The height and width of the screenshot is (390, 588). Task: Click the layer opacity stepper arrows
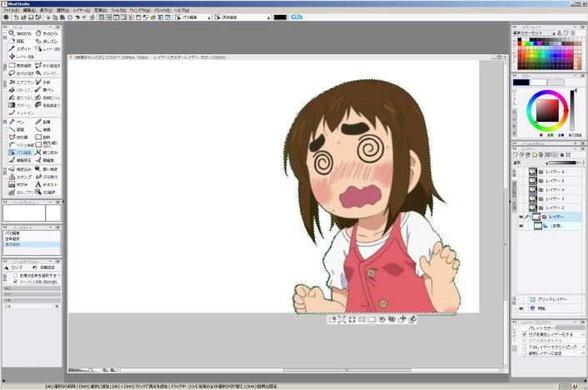coord(584,162)
